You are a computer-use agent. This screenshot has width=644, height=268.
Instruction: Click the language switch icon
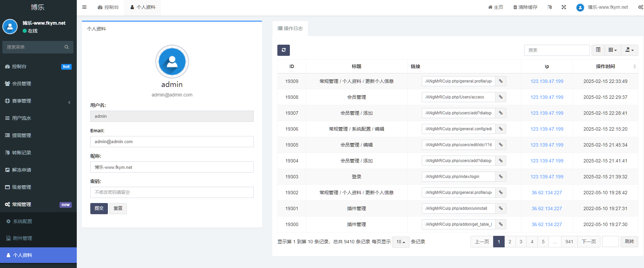(x=550, y=7)
